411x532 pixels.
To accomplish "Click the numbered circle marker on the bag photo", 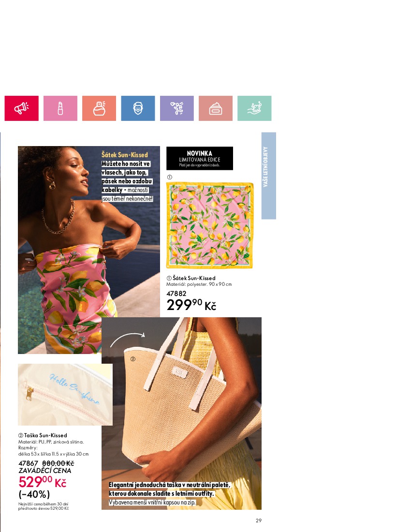I will click(133, 359).
